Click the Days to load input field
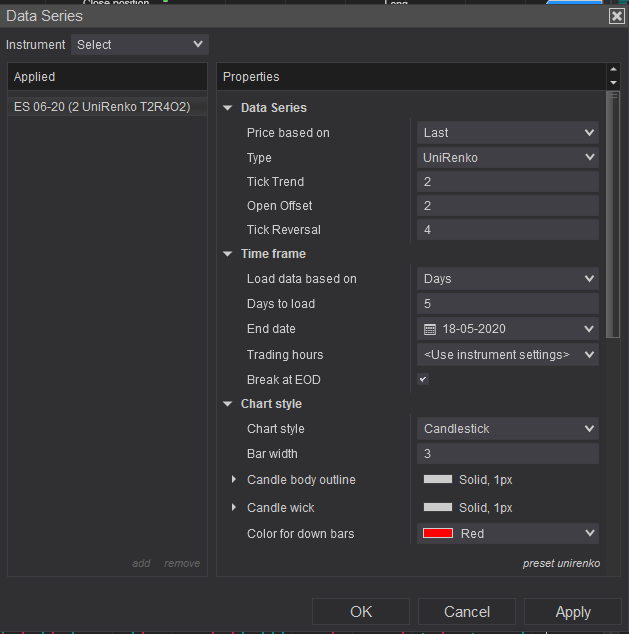This screenshot has height=634, width=629. [507, 304]
